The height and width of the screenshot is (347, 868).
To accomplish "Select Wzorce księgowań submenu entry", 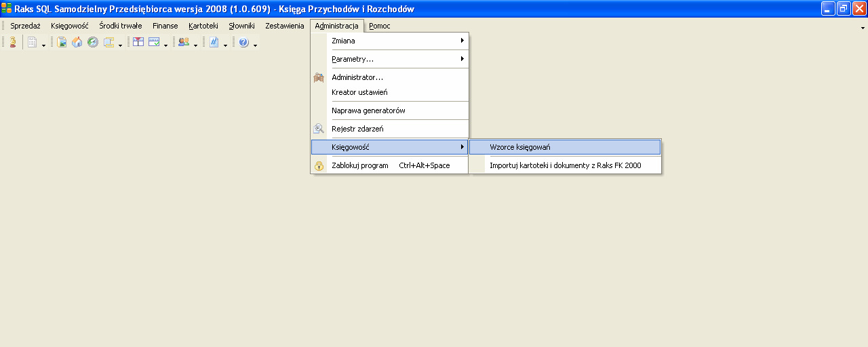I will pyautogui.click(x=565, y=147).
